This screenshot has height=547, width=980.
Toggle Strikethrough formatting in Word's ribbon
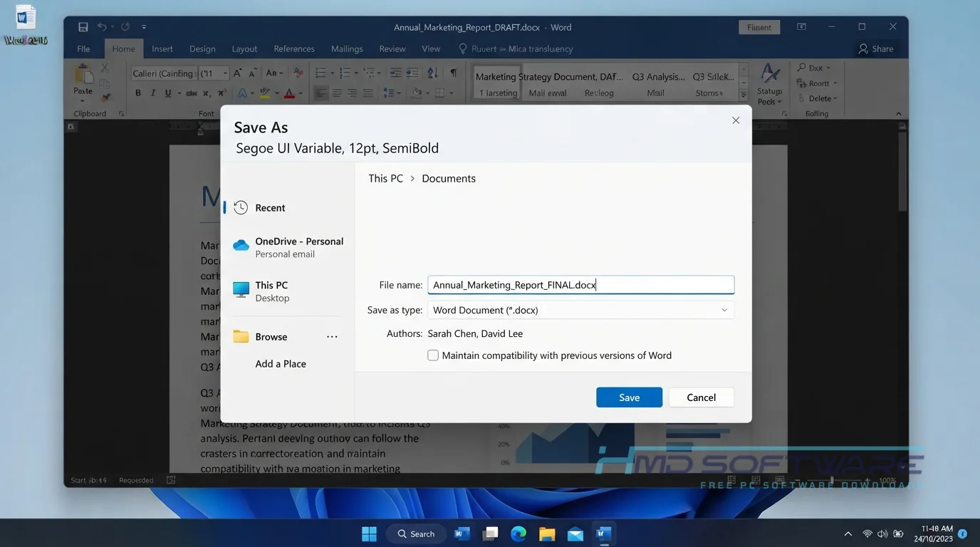(x=192, y=93)
